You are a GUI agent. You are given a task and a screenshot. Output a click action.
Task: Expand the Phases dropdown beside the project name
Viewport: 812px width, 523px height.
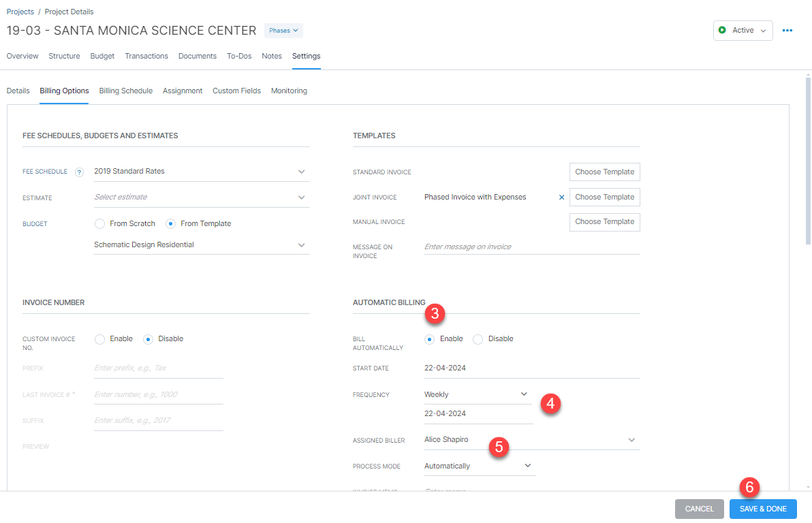click(283, 30)
